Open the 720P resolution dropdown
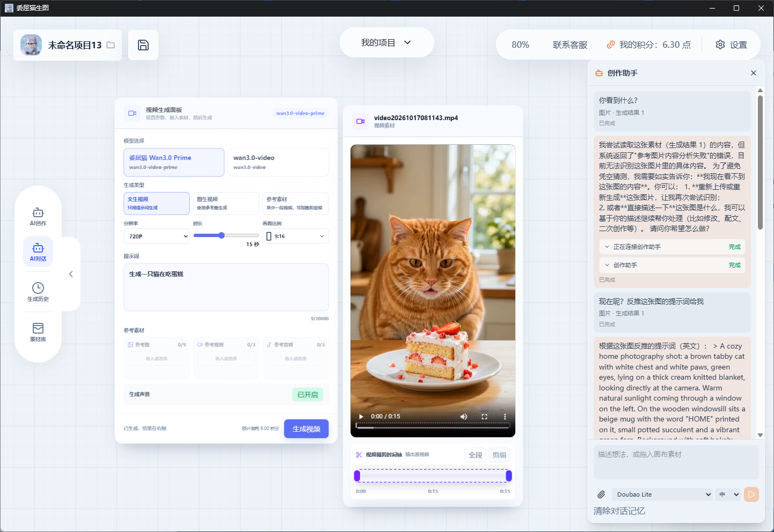Viewport: 774px width, 532px height. click(156, 236)
